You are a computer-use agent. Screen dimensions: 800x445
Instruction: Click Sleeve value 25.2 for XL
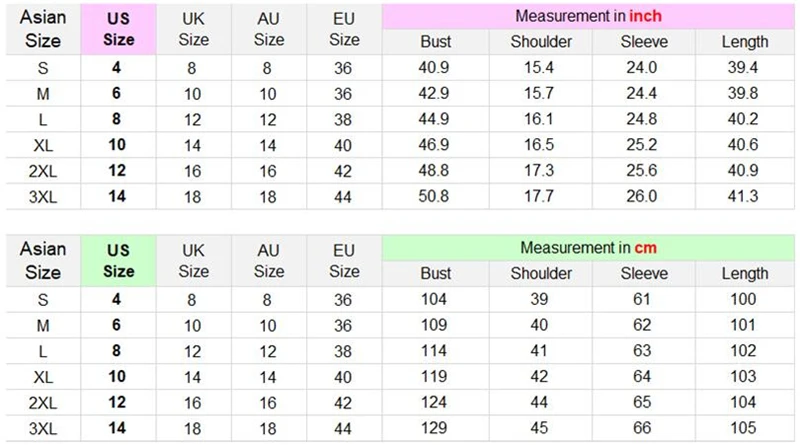click(x=641, y=144)
